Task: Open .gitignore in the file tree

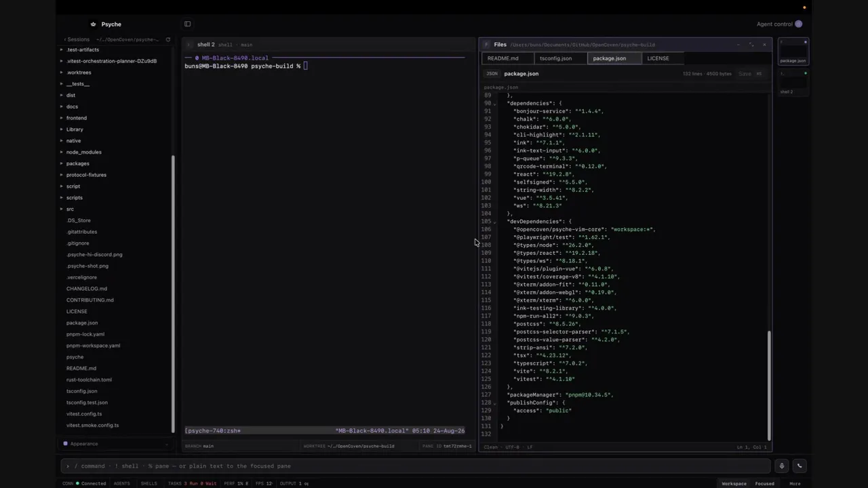Action: (x=77, y=243)
